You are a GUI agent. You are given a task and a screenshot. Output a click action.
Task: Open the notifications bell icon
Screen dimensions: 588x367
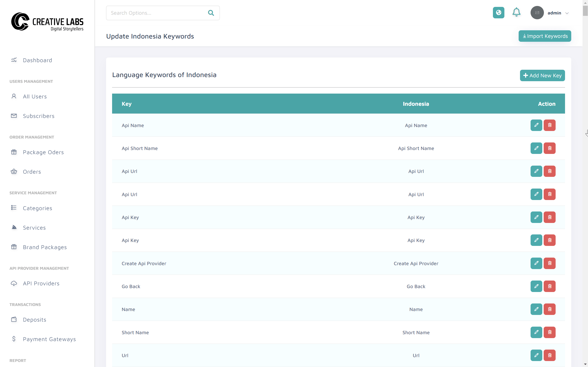coord(517,13)
